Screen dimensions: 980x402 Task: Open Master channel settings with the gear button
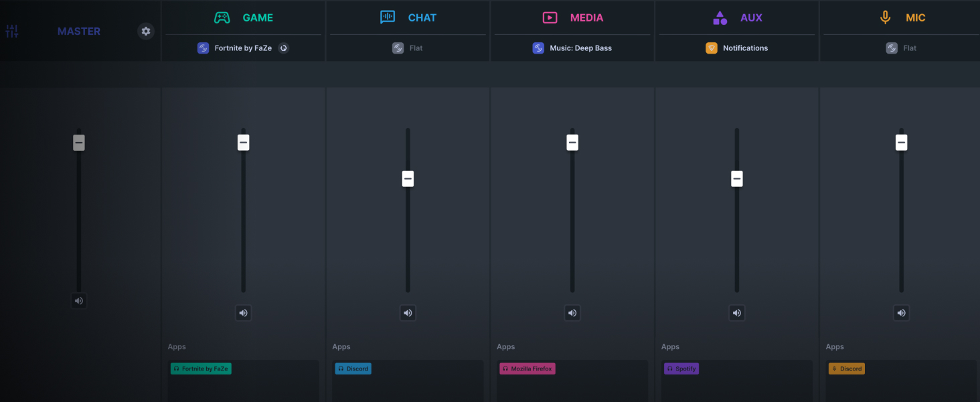pos(145,31)
